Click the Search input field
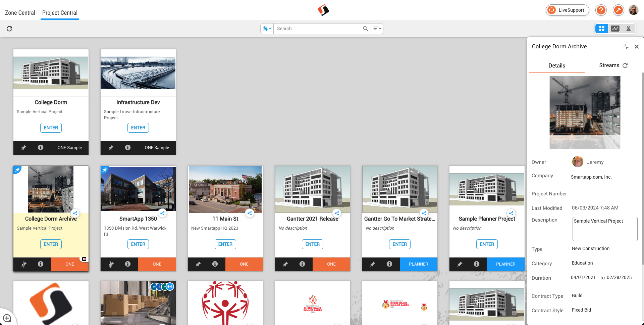644x325 pixels. (x=319, y=29)
